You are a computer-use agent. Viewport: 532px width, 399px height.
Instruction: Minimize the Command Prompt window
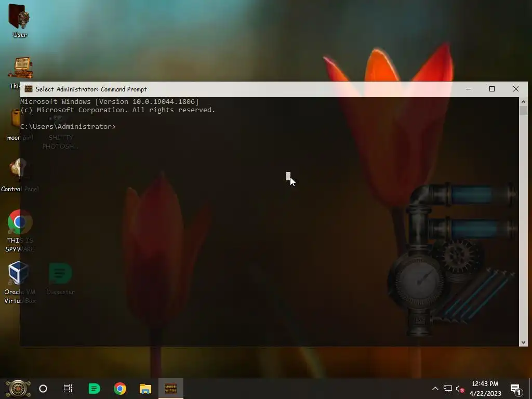pos(469,89)
